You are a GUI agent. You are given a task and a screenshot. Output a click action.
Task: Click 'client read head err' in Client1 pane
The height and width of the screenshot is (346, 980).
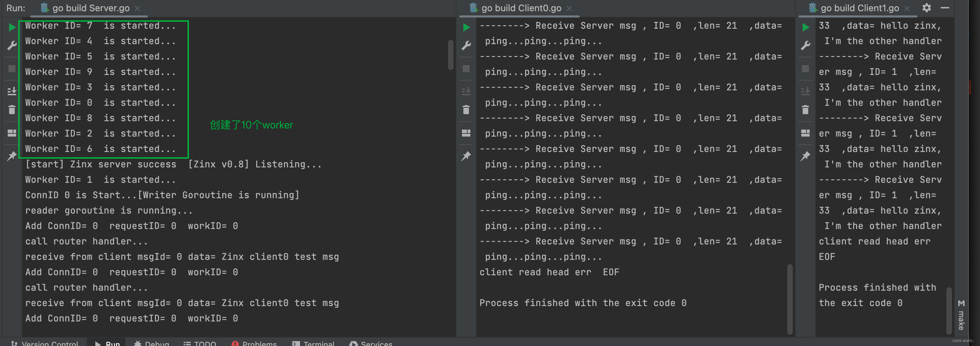(x=874, y=241)
